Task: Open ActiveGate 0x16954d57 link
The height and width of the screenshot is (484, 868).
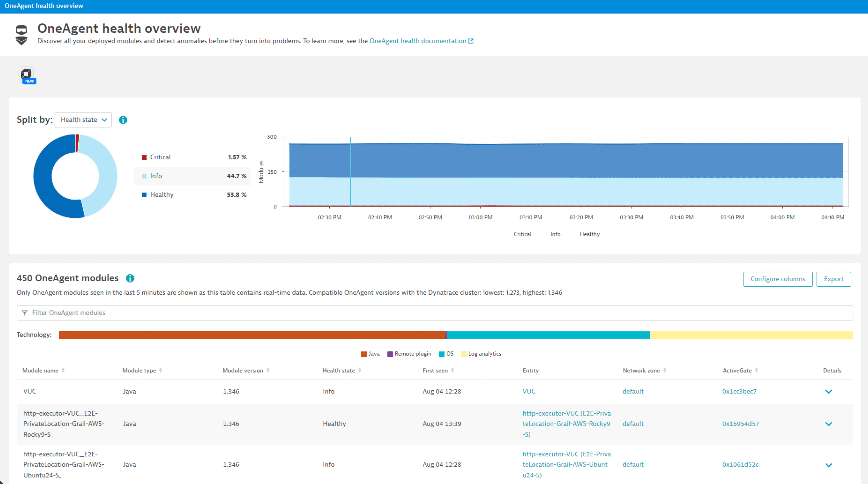Action: point(741,424)
